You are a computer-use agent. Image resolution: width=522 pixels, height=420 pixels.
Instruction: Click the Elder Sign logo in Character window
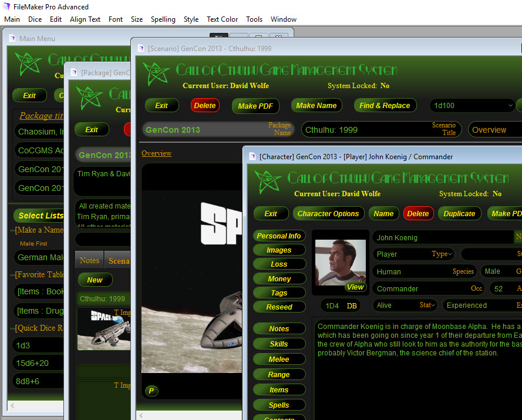(268, 182)
